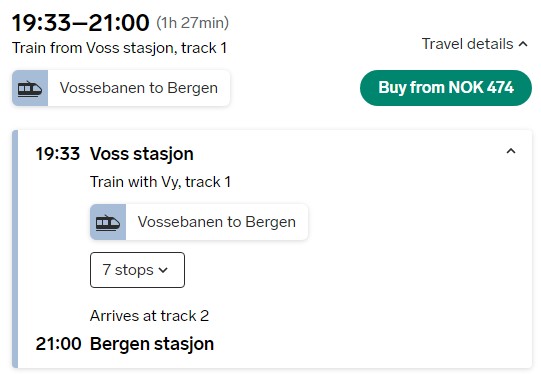
Task: Collapse the Voss stasjon leg with the card chevron
Action: point(511,151)
